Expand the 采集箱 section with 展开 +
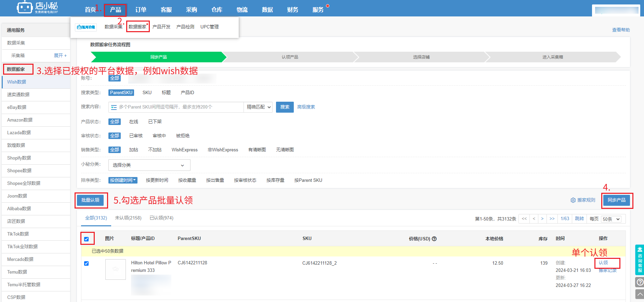Viewport: 644px width, 302px height. coord(60,55)
